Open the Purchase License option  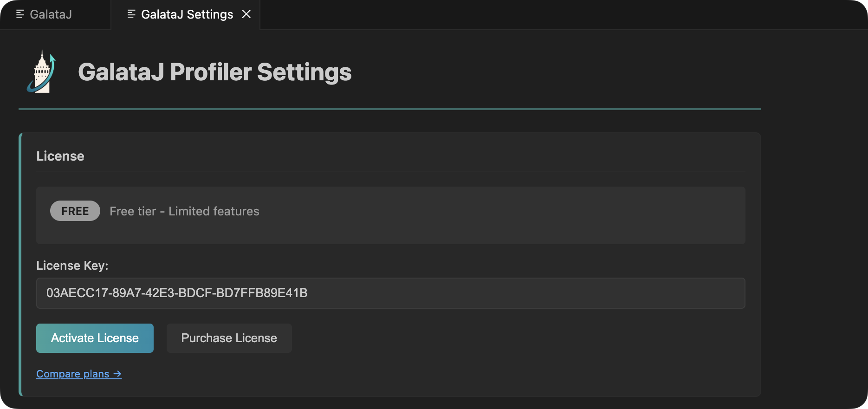(229, 338)
